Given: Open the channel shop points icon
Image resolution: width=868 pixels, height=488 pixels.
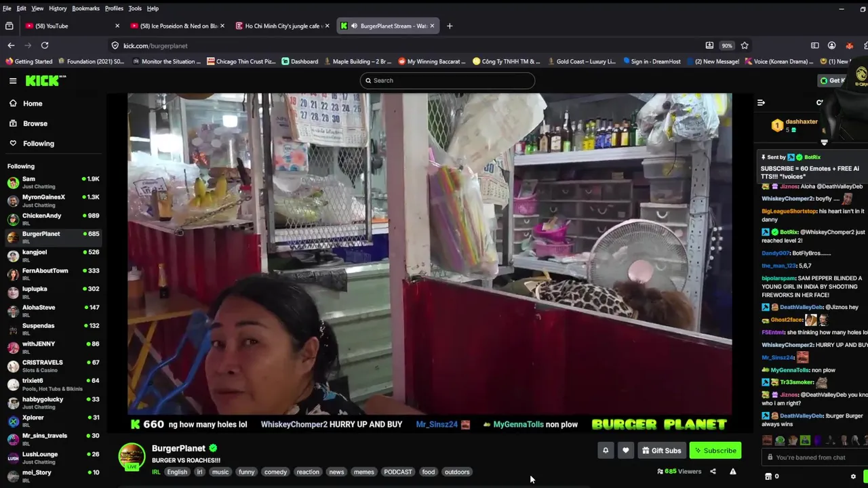Looking at the screenshot, I should [x=768, y=476].
